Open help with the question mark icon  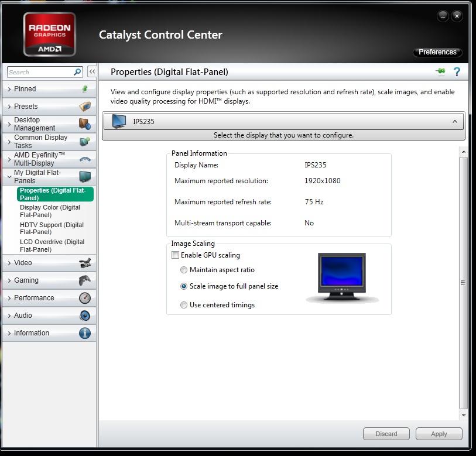(457, 71)
